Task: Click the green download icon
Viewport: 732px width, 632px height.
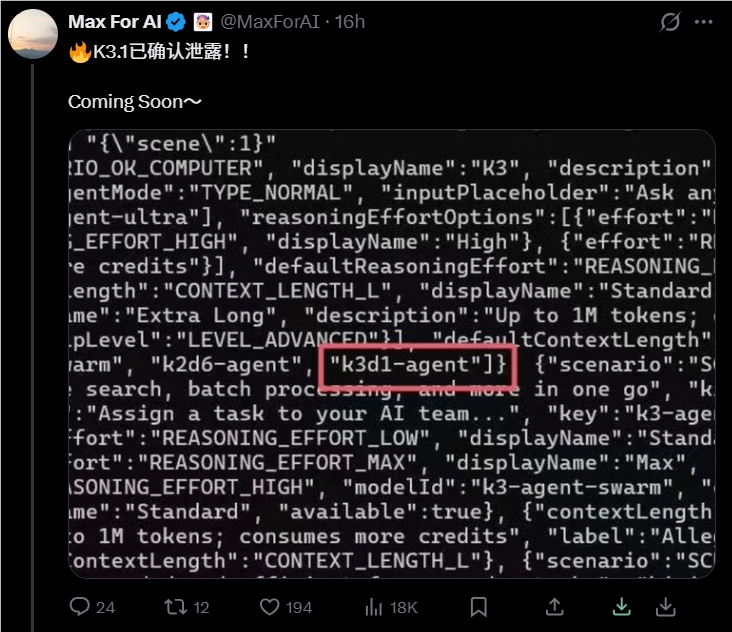Action: point(622,607)
